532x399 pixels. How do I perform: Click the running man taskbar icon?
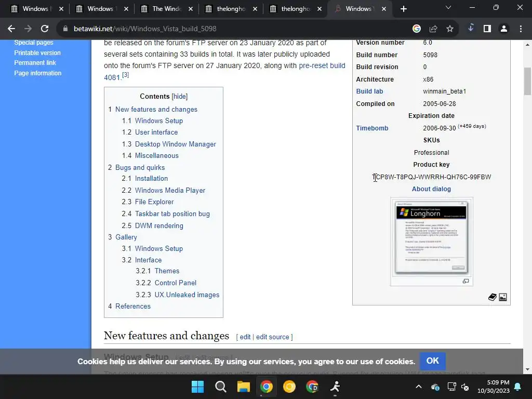(335, 387)
